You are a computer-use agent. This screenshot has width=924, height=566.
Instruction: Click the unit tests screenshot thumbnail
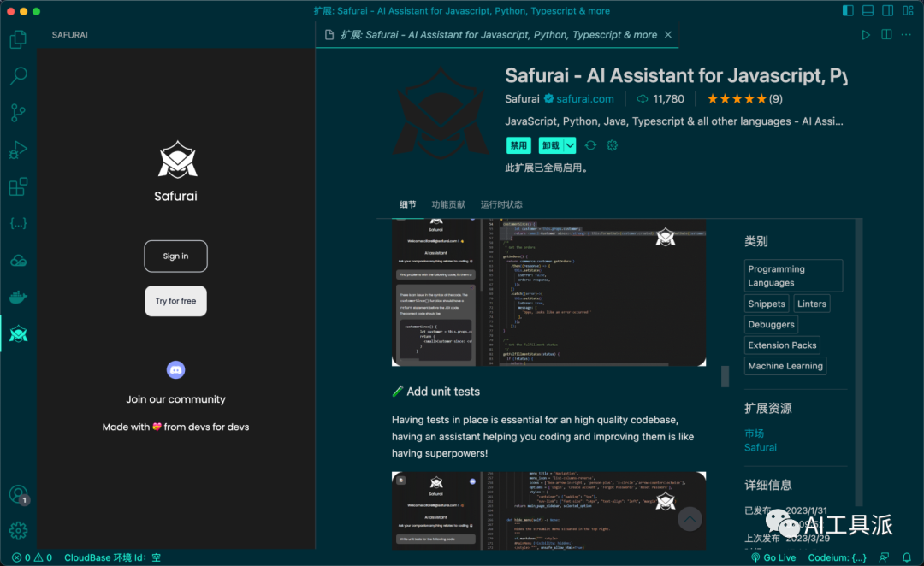(548, 510)
